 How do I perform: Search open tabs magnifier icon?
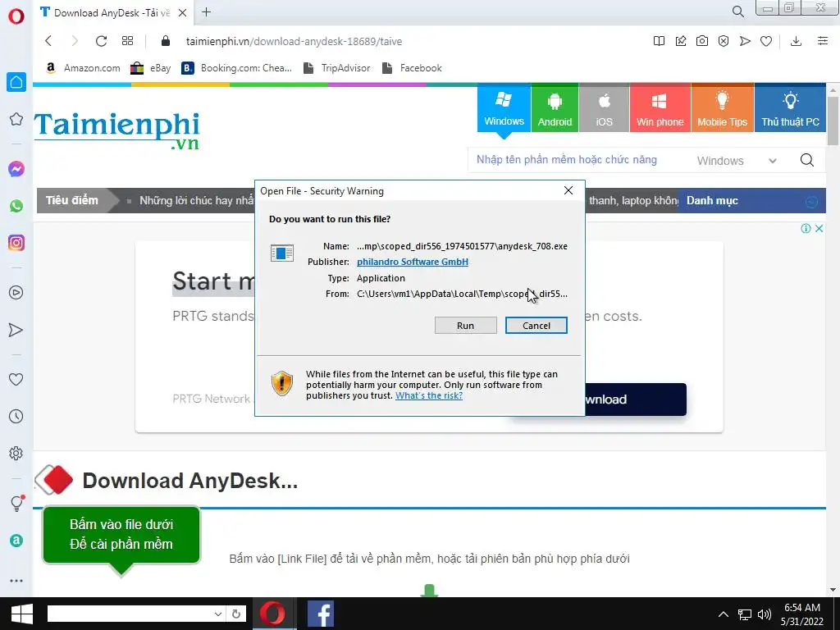[x=737, y=11]
